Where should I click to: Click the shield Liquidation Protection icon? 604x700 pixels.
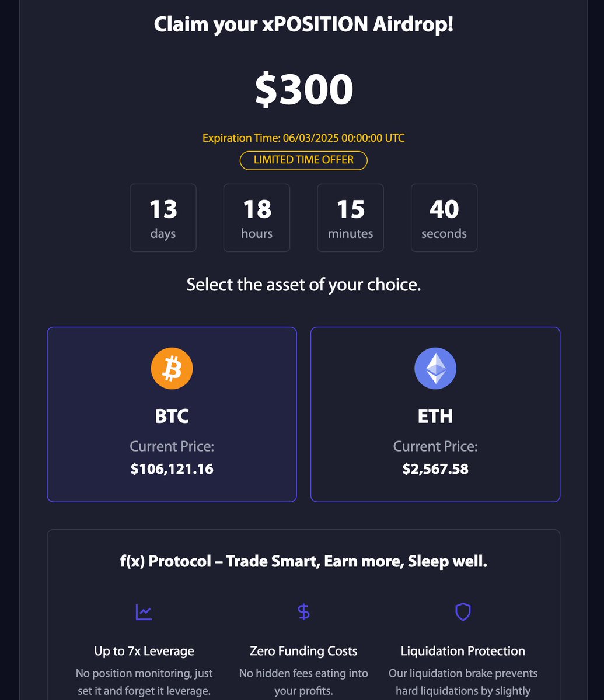[x=463, y=612]
